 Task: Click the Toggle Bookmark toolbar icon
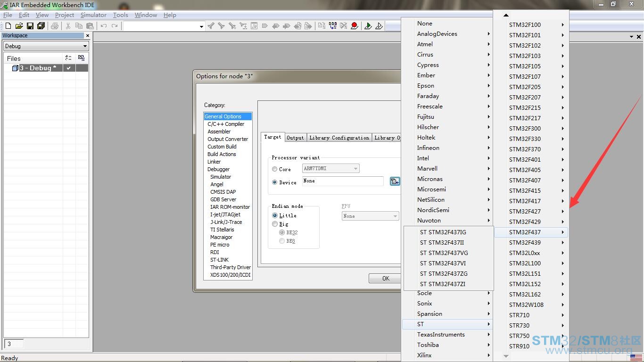pos(265,26)
